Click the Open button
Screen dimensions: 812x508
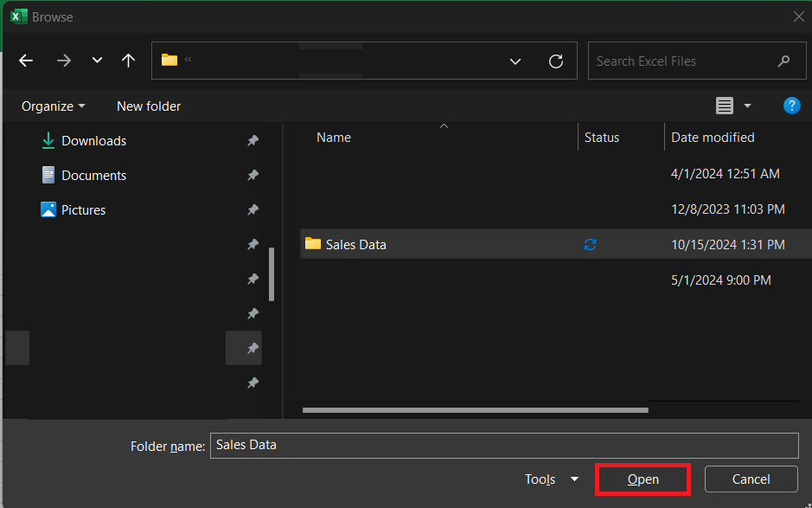(x=643, y=479)
